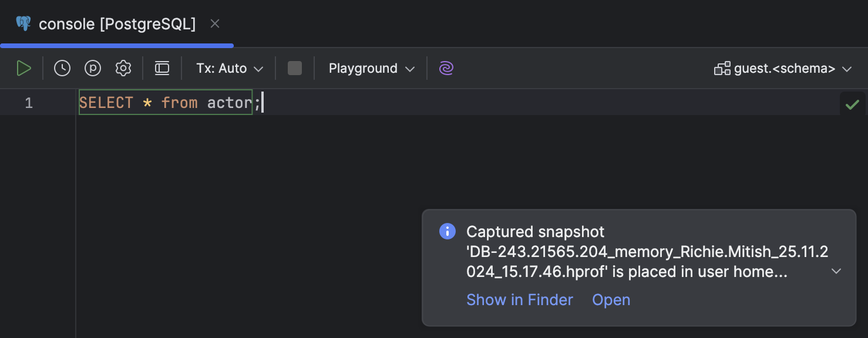Image resolution: width=868 pixels, height=338 pixels.
Task: Close the console [PostgreSQL] tab
Action: [x=215, y=23]
